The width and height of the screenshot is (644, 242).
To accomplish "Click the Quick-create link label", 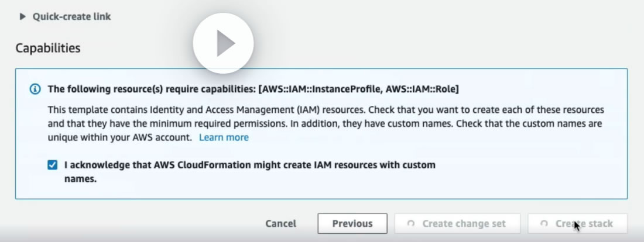I will pos(71,16).
